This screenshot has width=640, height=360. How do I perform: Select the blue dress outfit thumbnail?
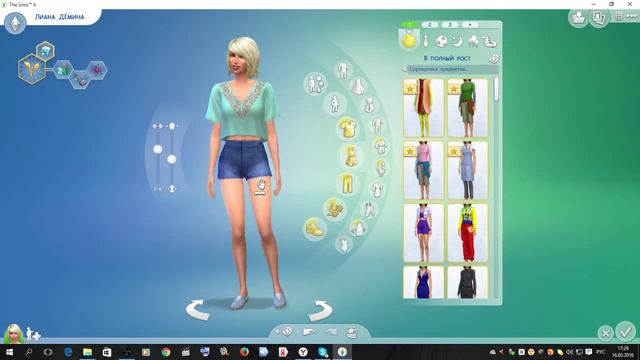pos(423,282)
